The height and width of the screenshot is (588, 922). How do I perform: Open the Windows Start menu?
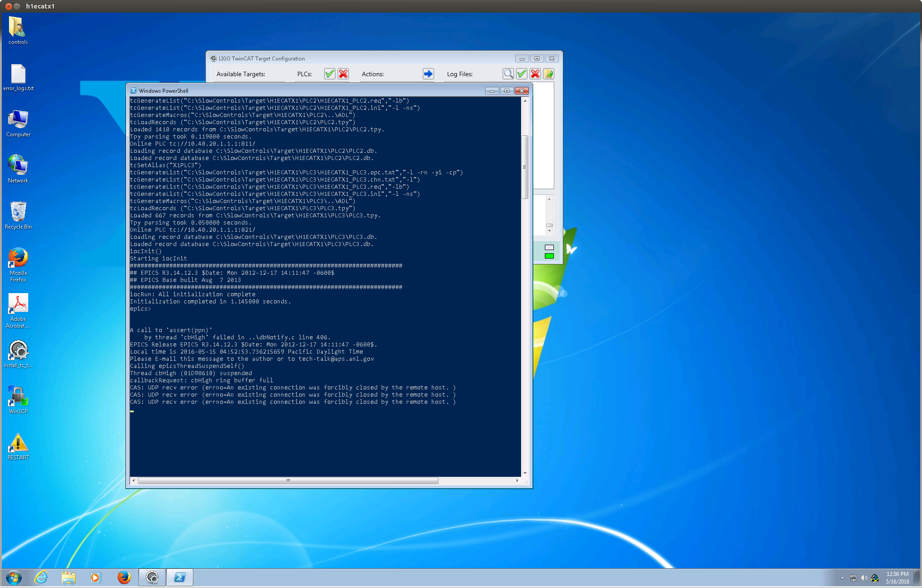tap(13, 577)
